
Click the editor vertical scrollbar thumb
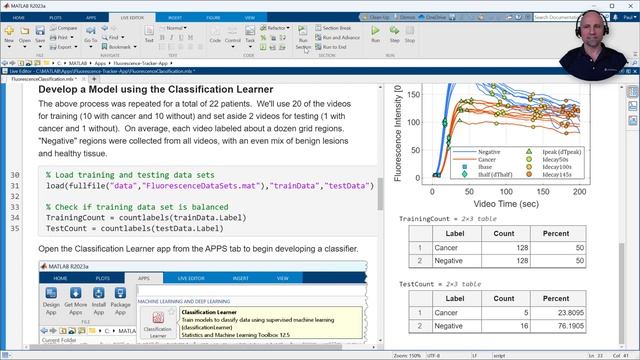click(380, 193)
